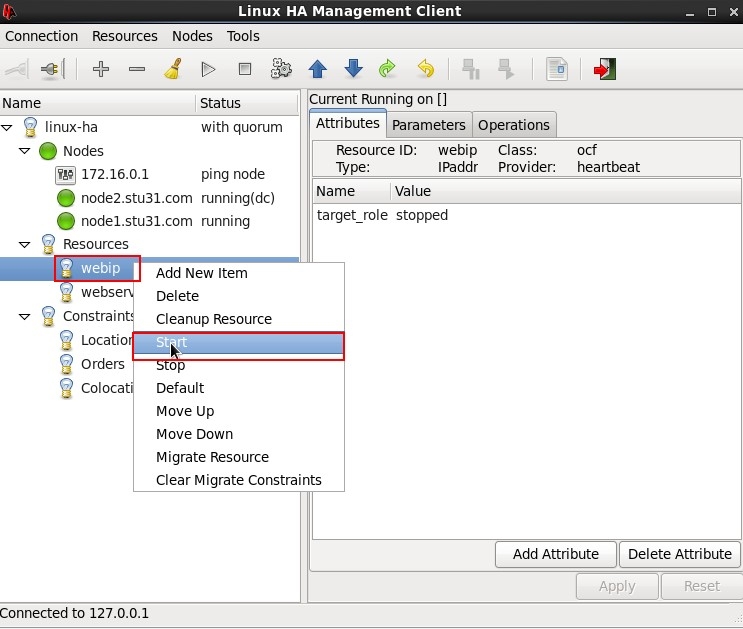Viewport: 743px width, 629px height.
Task: Choose Delete in the context menu
Action: tap(238, 296)
